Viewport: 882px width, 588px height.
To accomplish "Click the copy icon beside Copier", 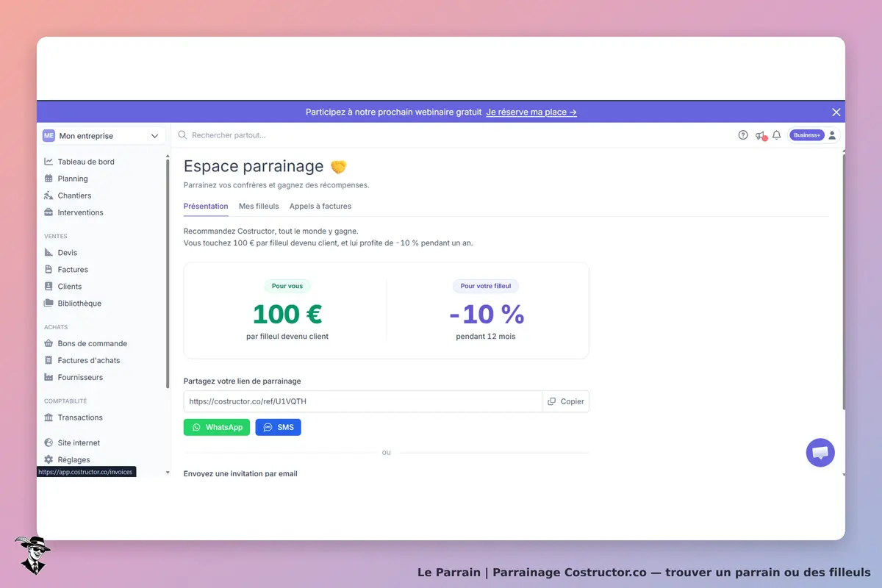I will point(552,401).
